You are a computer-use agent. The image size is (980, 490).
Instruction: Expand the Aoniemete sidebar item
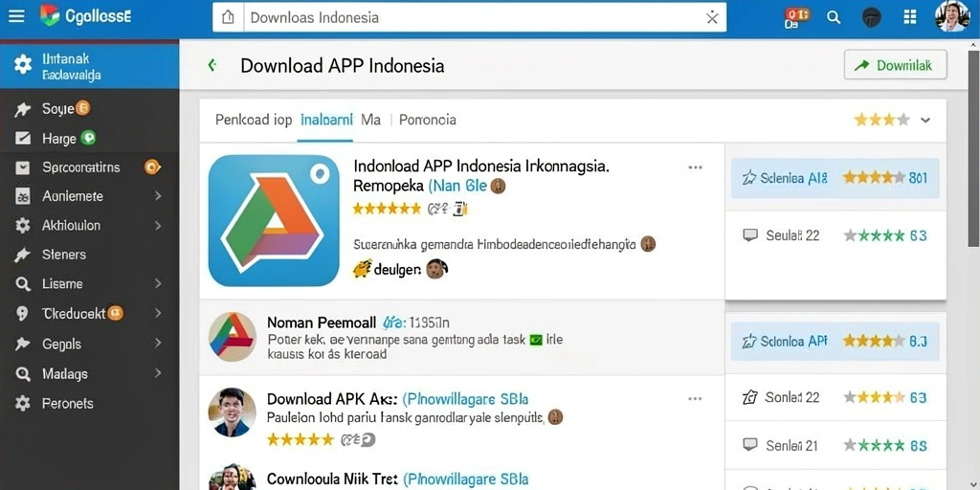point(158,196)
